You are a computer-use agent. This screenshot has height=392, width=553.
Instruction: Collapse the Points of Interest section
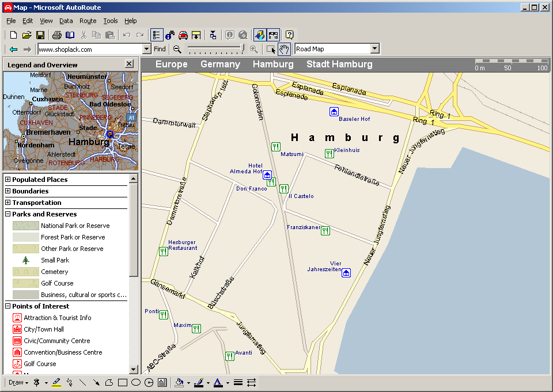tap(7, 306)
